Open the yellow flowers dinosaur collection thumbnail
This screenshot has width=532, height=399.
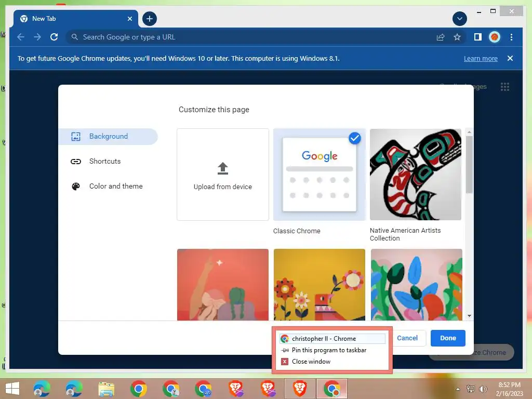point(320,284)
